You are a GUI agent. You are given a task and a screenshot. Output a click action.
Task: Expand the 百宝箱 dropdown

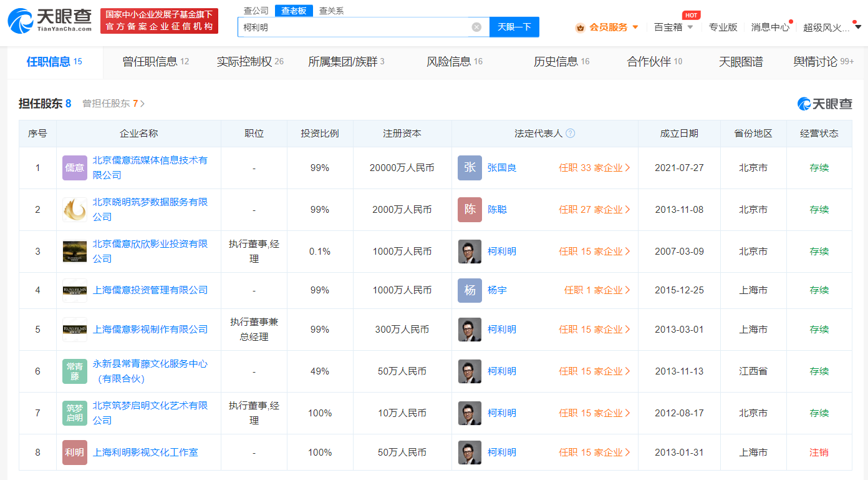(673, 27)
